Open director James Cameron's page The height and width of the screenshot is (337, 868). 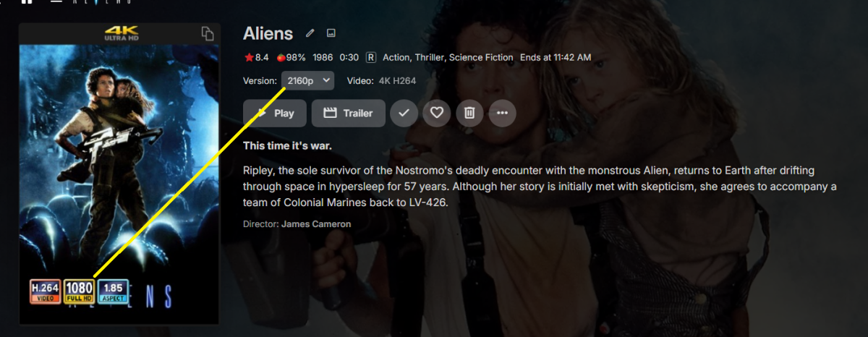click(x=316, y=224)
